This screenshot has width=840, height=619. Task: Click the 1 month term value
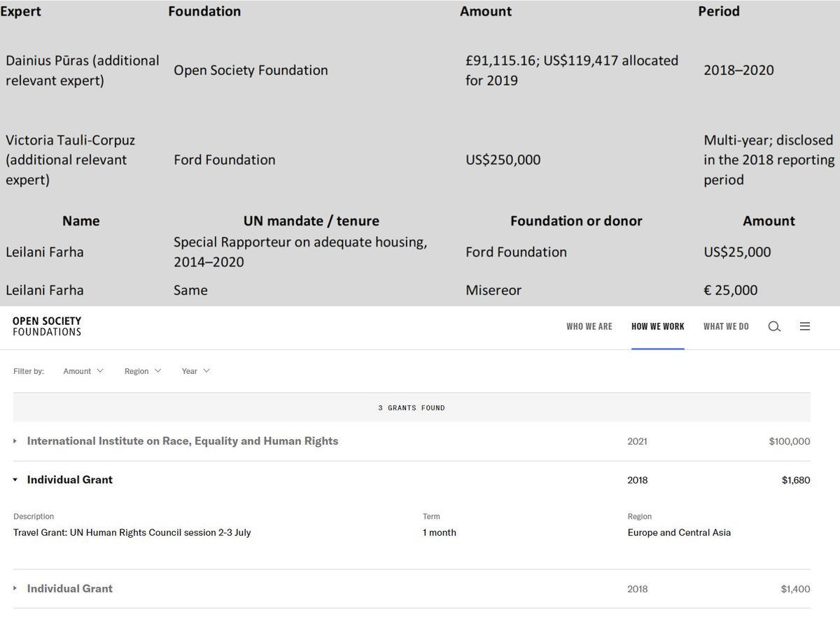(x=440, y=532)
